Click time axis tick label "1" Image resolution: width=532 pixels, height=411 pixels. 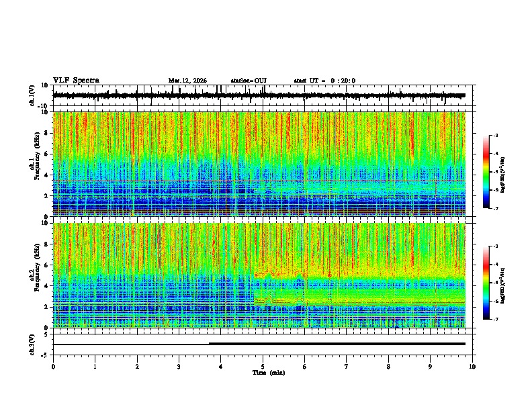tap(95, 367)
